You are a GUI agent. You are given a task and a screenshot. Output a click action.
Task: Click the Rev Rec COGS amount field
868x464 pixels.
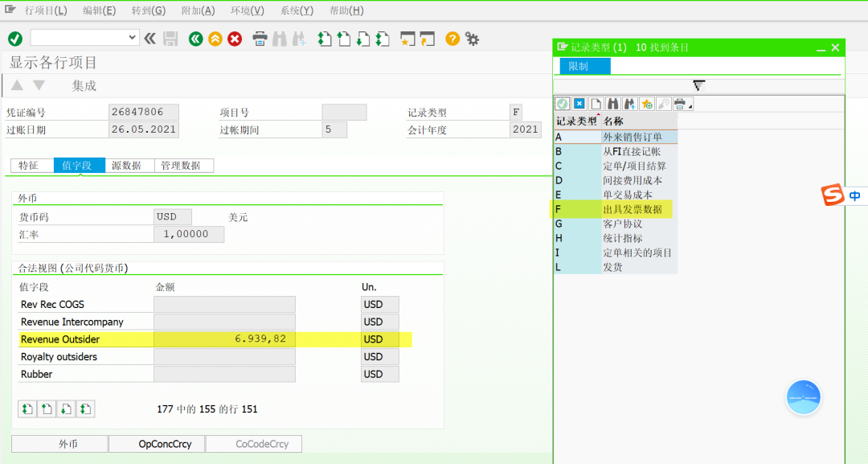[224, 305]
